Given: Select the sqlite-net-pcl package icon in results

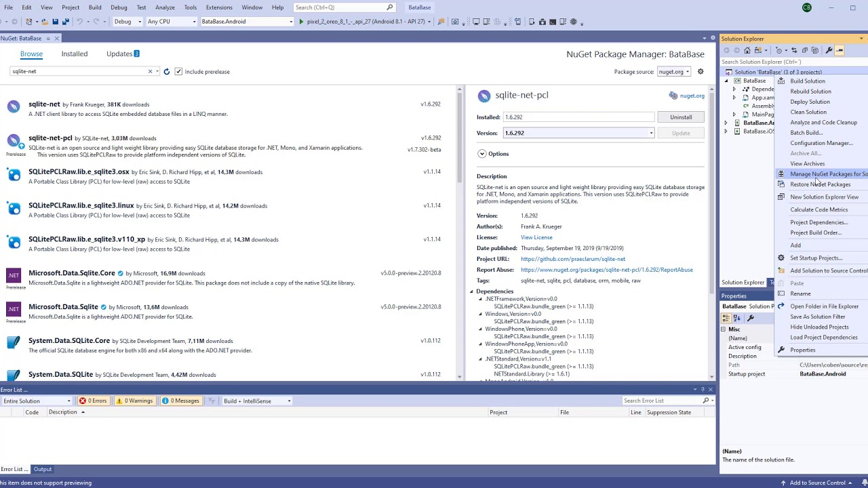Looking at the screenshot, I should click(x=14, y=141).
